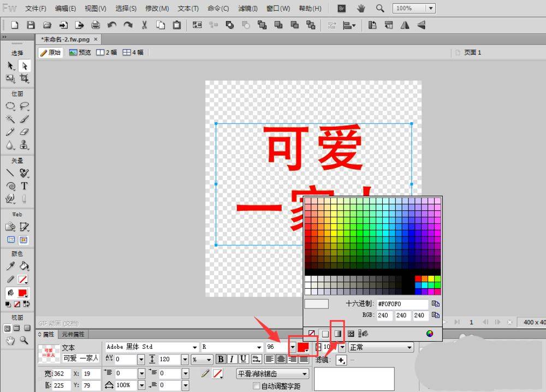
Task: Select the Magic Wand tool
Action: click(x=10, y=119)
